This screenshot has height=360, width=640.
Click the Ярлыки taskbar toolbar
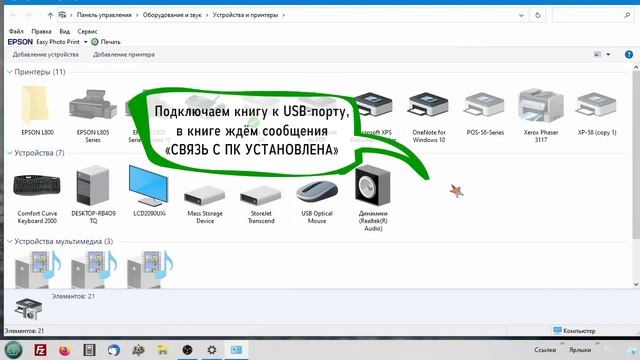[x=580, y=350]
